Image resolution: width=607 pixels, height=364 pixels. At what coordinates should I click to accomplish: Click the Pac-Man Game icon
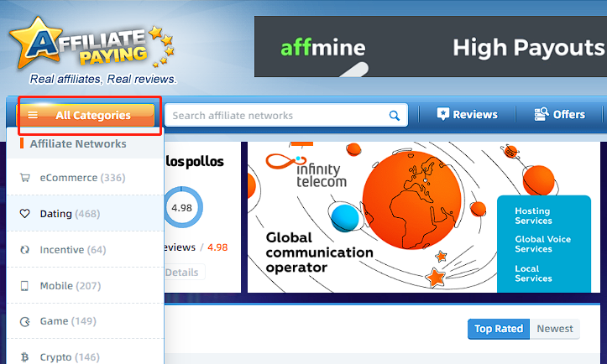coord(25,321)
